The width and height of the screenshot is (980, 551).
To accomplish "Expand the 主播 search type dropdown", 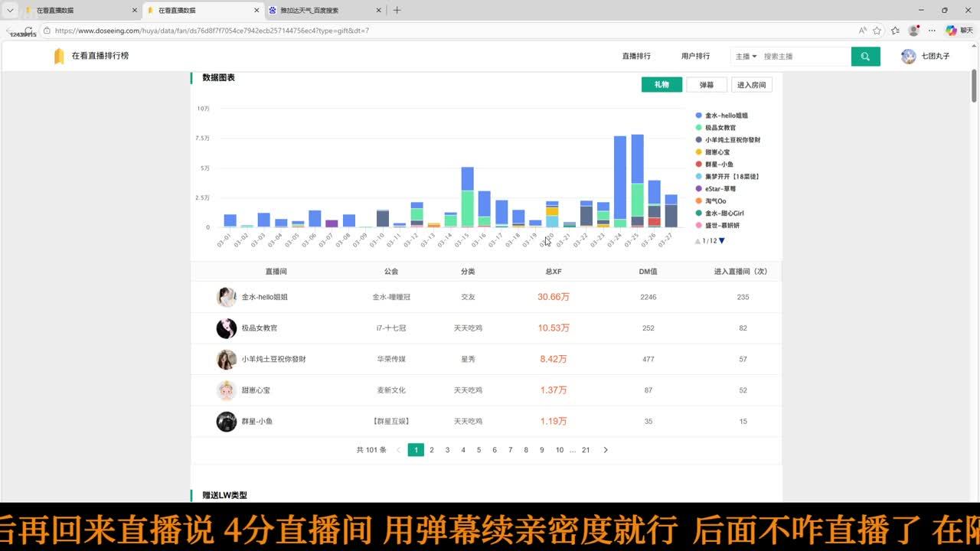I will 746,57.
